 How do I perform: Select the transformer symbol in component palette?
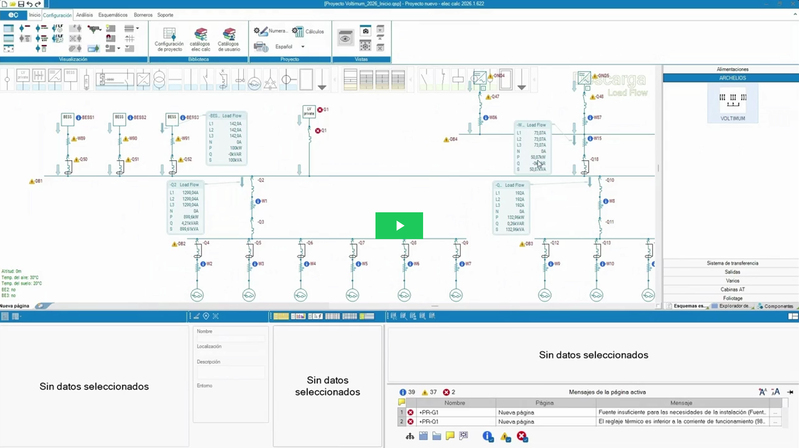click(159, 80)
